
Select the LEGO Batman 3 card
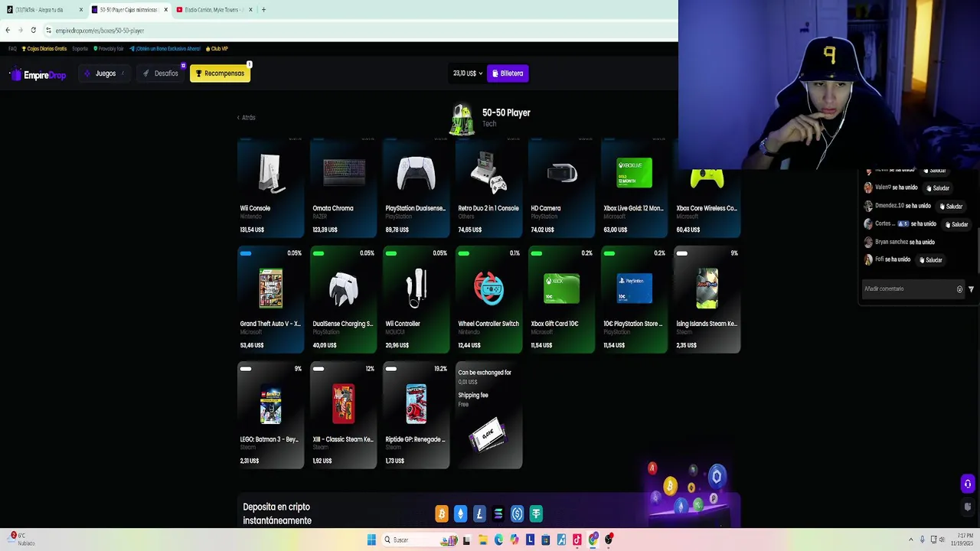270,415
